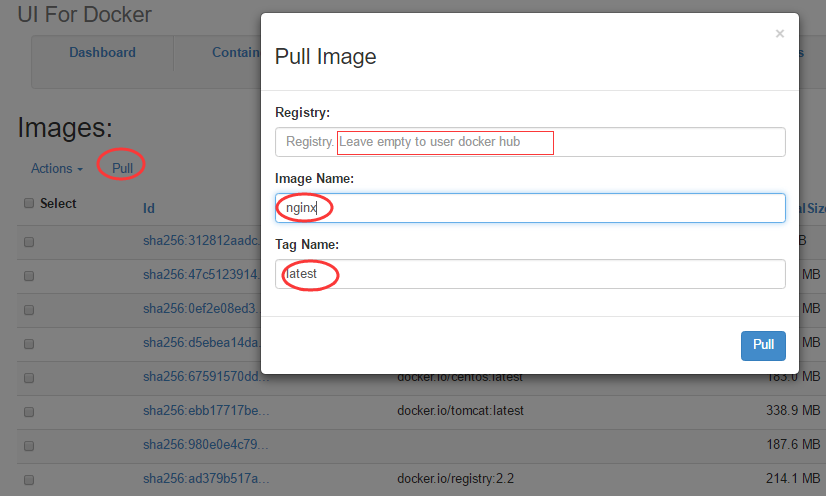The image size is (826, 496).
Task: Toggle the Select all checkbox
Action: pos(29,203)
